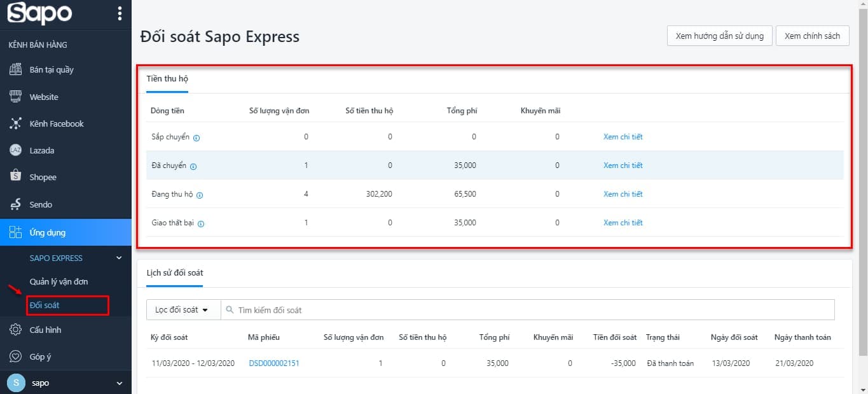Click the 21/03/2020 payment date

794,363
